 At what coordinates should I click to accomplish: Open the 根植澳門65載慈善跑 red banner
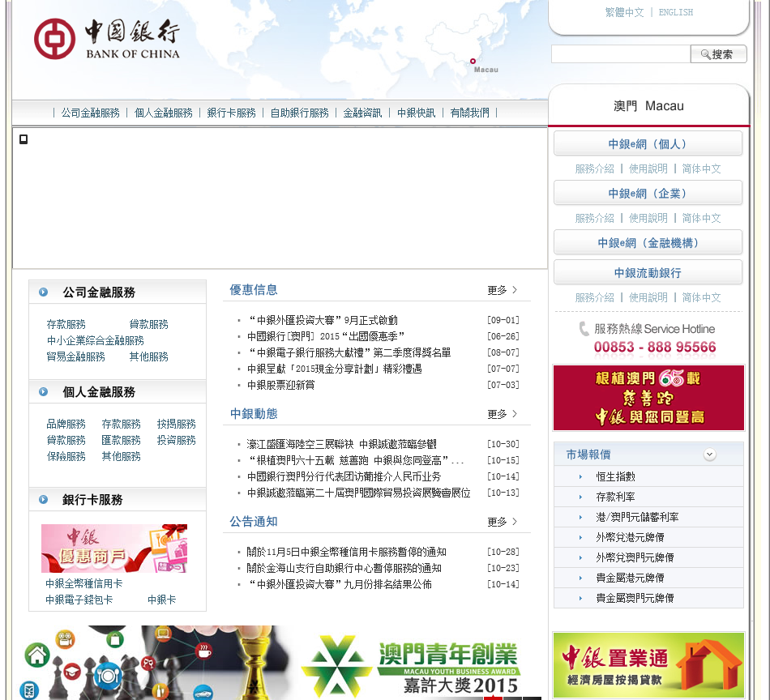click(x=648, y=398)
